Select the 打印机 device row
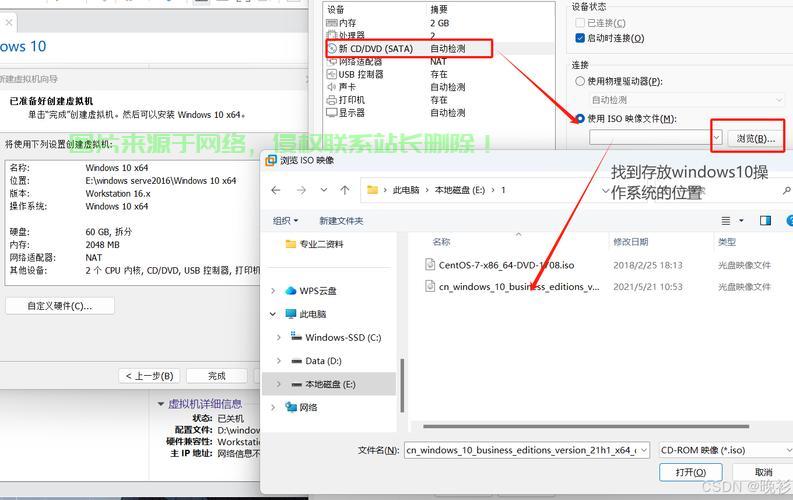The height and width of the screenshot is (500, 793). 438,100
